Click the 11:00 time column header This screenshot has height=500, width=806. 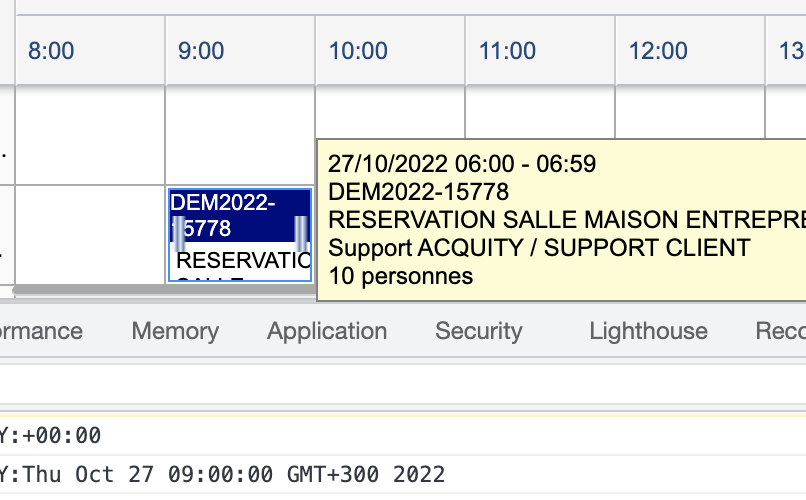[508, 50]
